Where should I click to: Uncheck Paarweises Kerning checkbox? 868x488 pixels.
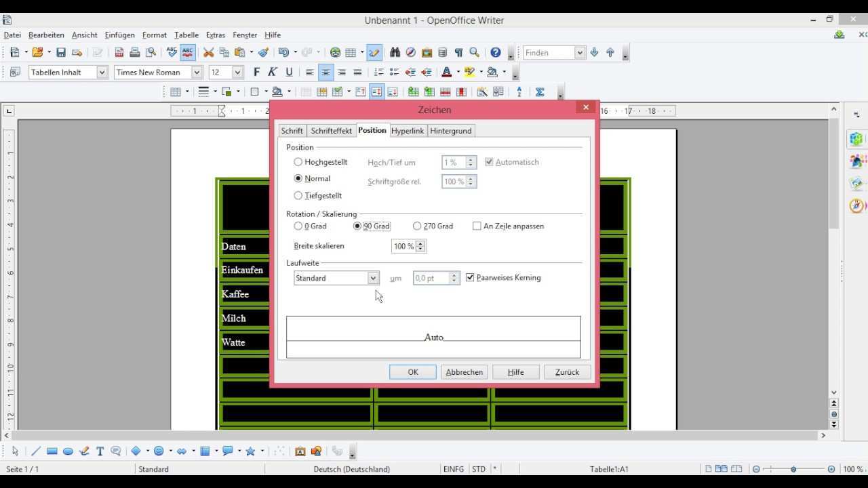click(470, 278)
